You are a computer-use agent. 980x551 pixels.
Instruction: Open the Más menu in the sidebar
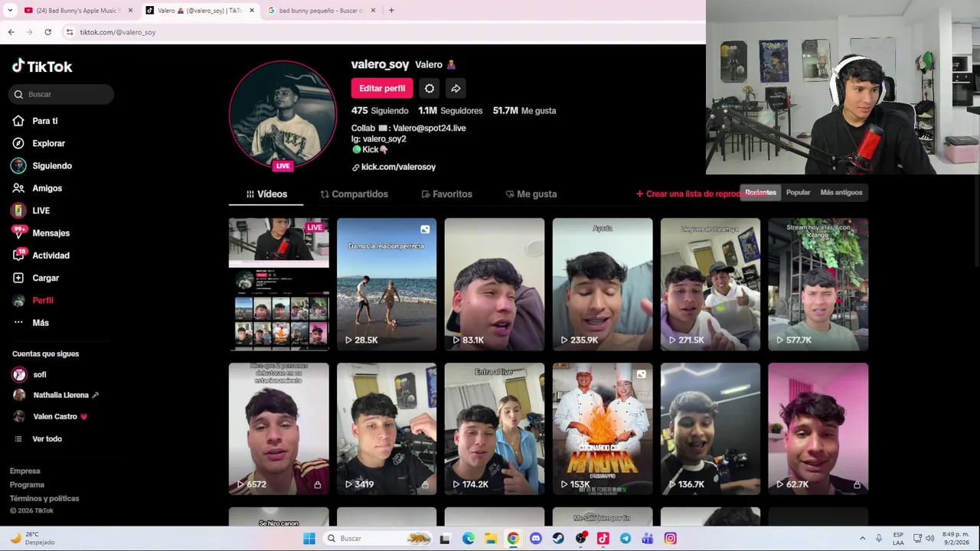pos(40,323)
